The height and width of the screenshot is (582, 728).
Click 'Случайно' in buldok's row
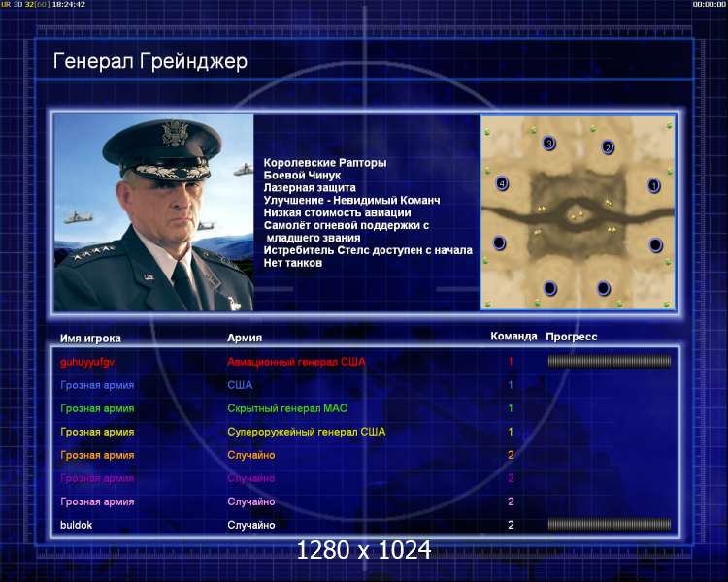(251, 525)
